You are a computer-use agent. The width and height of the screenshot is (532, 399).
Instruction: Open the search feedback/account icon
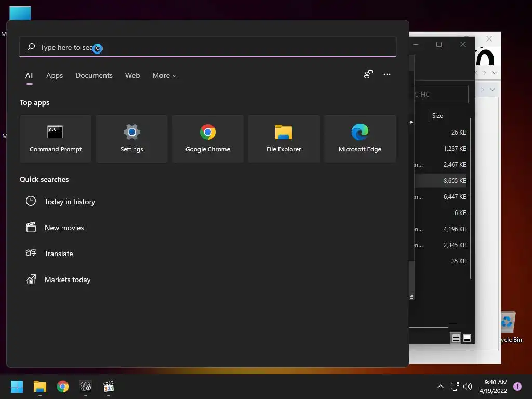coord(368,74)
